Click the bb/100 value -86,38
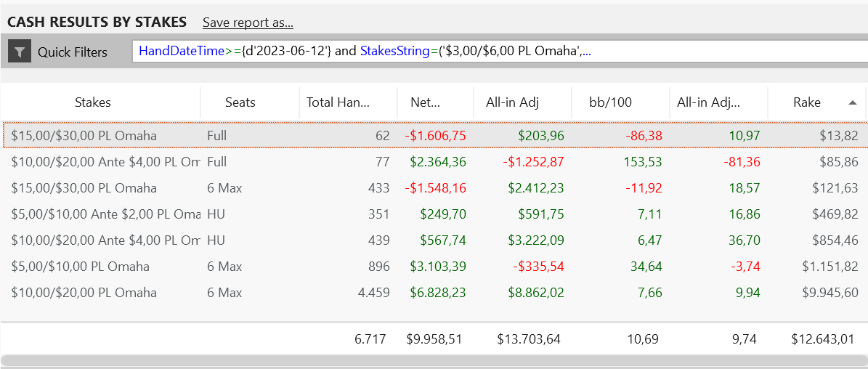This screenshot has width=868, height=369. pos(644,136)
